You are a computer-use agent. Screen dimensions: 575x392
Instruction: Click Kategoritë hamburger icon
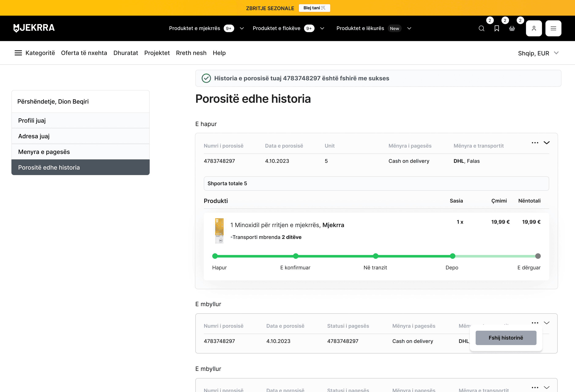(x=18, y=53)
